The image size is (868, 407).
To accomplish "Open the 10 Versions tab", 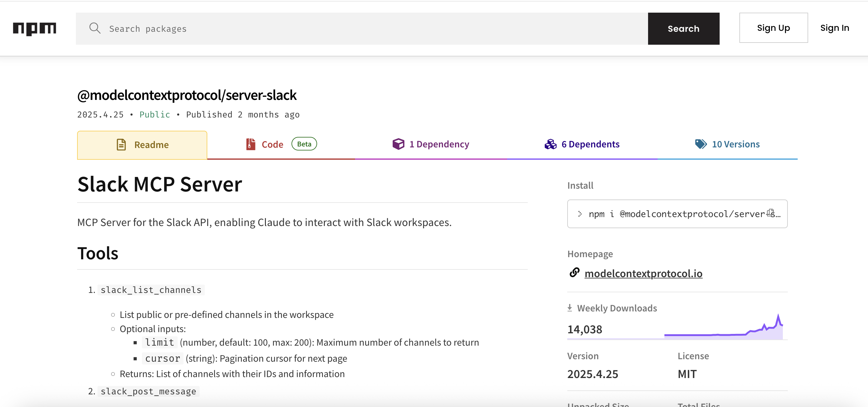I will click(727, 145).
